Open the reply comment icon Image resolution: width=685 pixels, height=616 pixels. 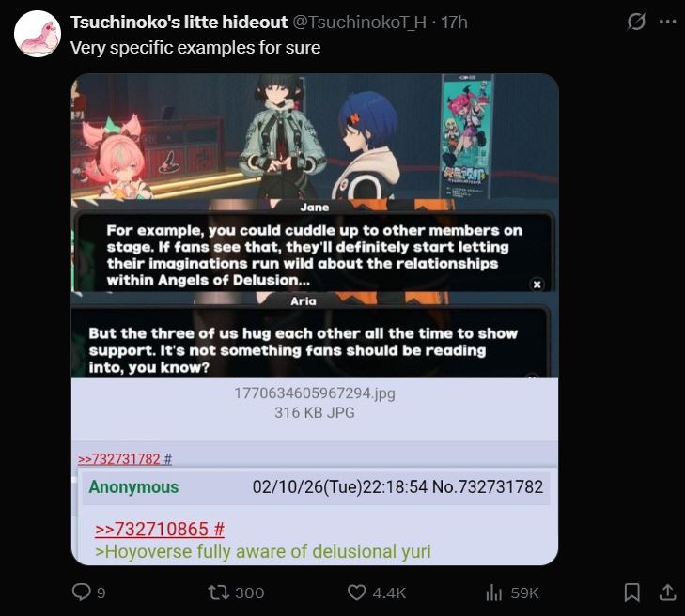(81, 593)
